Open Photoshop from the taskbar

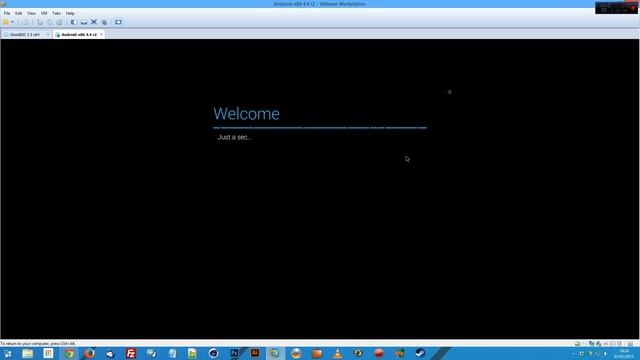pos(234,353)
